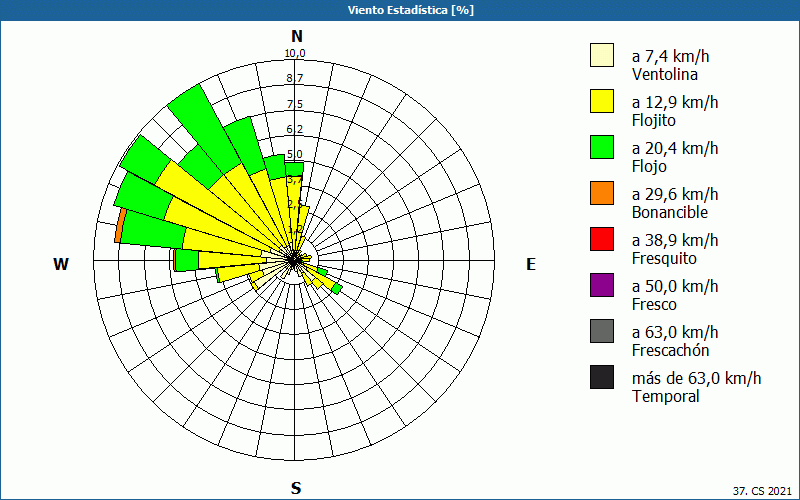This screenshot has width=800, height=500.
Task: Click the 'a 20,4 km/h' legend text
Action: 675,148
